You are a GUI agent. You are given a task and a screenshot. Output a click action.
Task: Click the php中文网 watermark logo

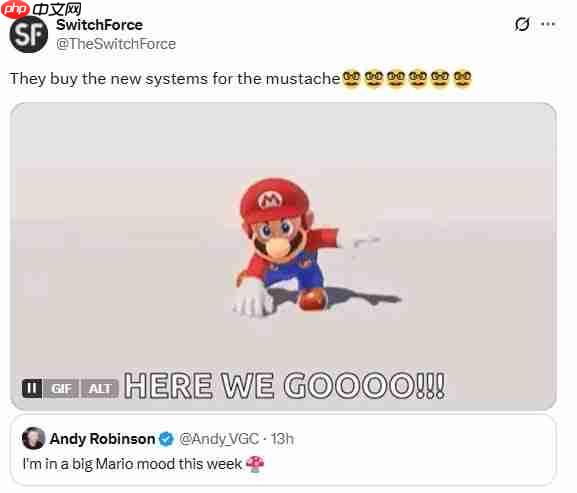point(40,9)
